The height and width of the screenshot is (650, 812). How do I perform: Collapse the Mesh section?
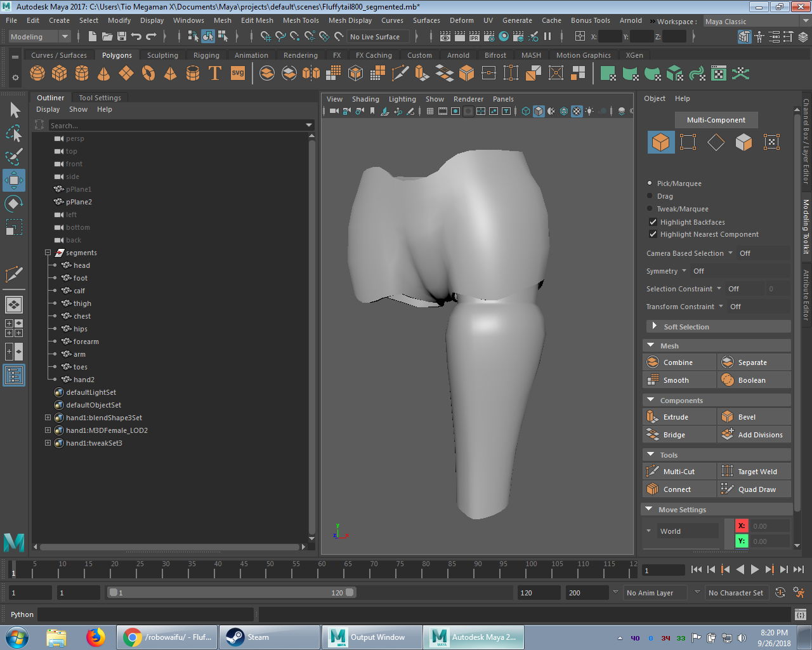pos(650,346)
